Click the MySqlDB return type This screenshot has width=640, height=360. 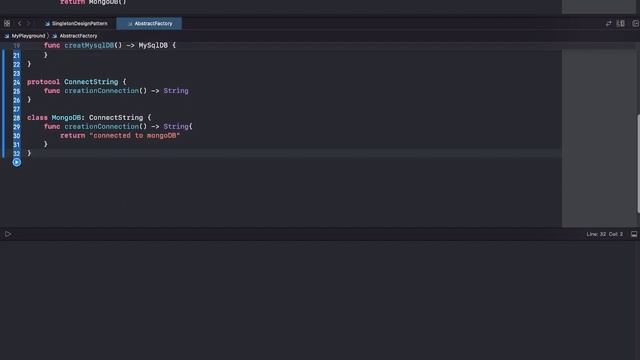[153, 45]
